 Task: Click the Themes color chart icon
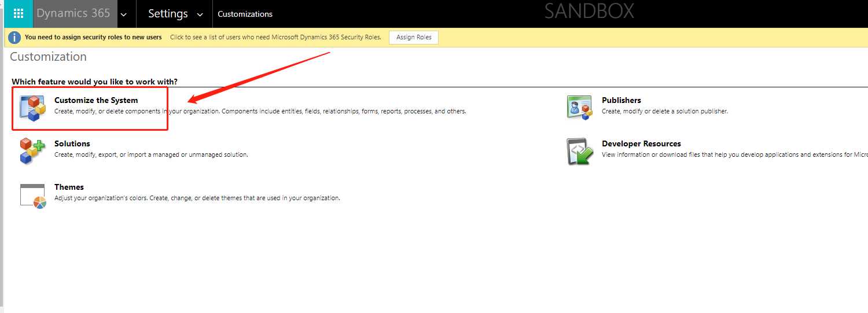click(x=32, y=196)
